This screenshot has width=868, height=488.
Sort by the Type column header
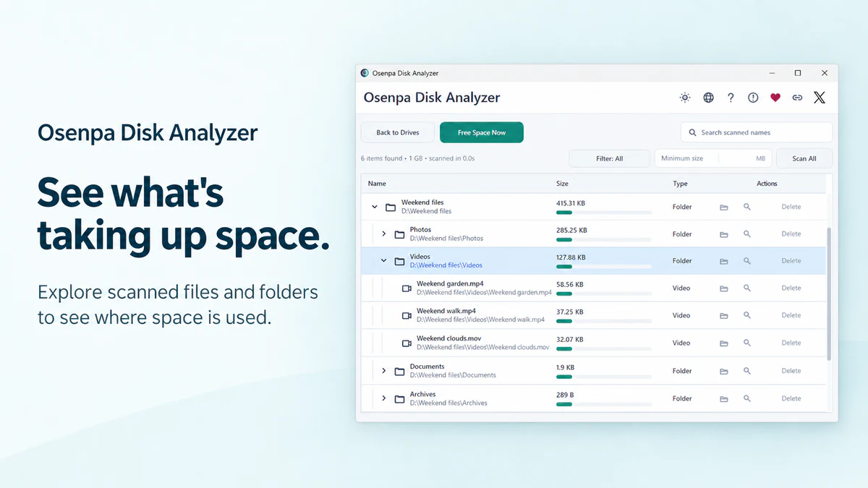click(x=680, y=184)
